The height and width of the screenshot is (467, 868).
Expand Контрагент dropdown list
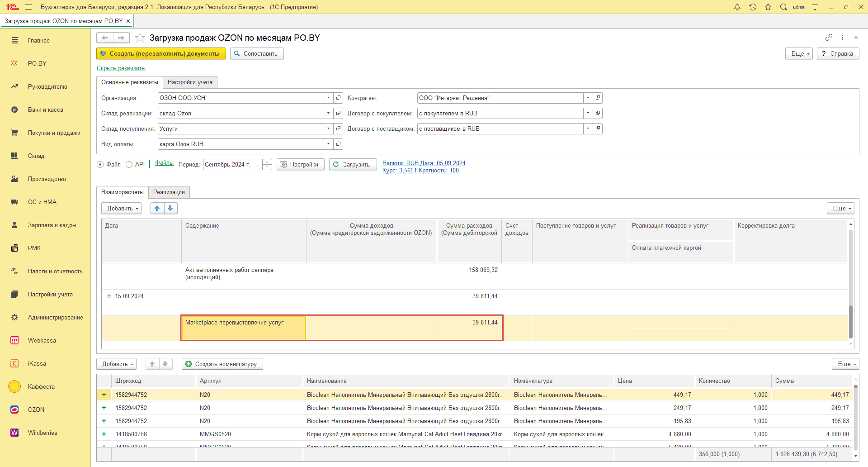(x=588, y=98)
